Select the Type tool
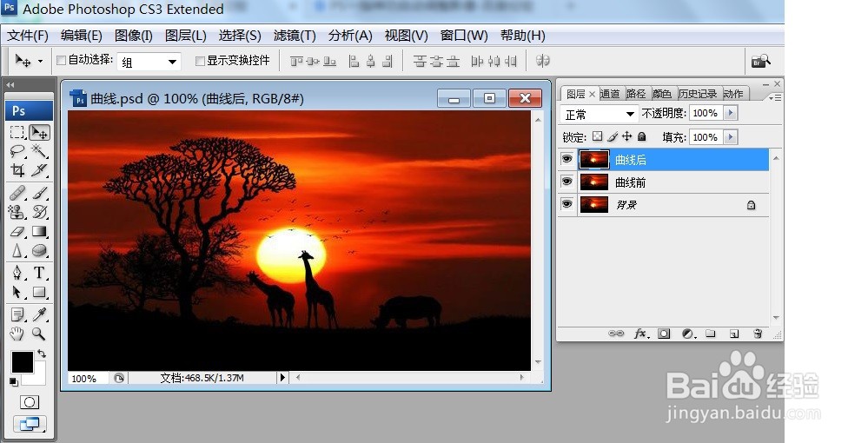The height and width of the screenshot is (443, 868). pyautogui.click(x=39, y=273)
